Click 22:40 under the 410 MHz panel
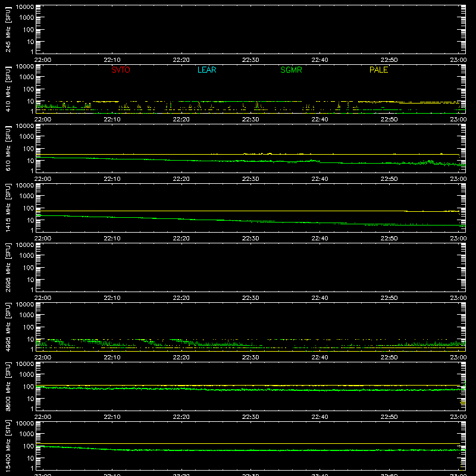Screen dimensions: 476x476 pyautogui.click(x=320, y=120)
